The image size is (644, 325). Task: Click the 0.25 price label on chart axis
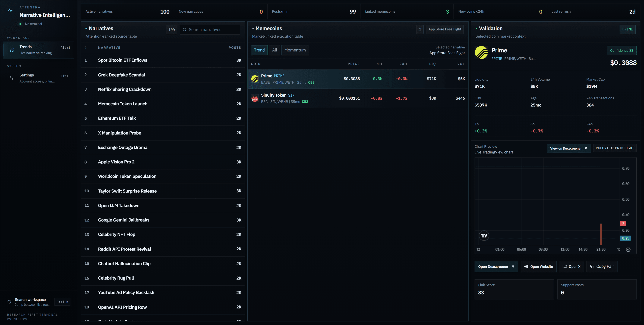[x=626, y=238]
